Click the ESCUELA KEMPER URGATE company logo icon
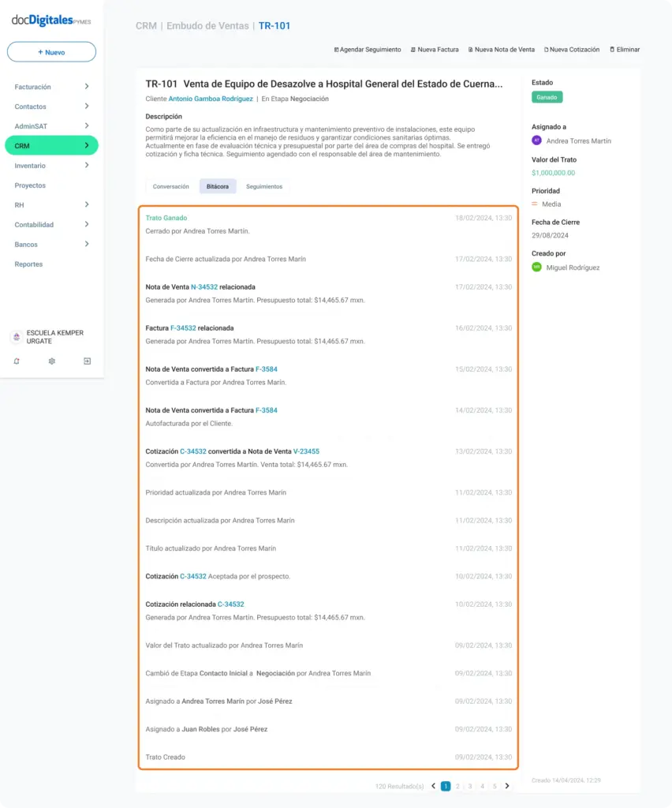The height and width of the screenshot is (808, 672). tap(17, 336)
